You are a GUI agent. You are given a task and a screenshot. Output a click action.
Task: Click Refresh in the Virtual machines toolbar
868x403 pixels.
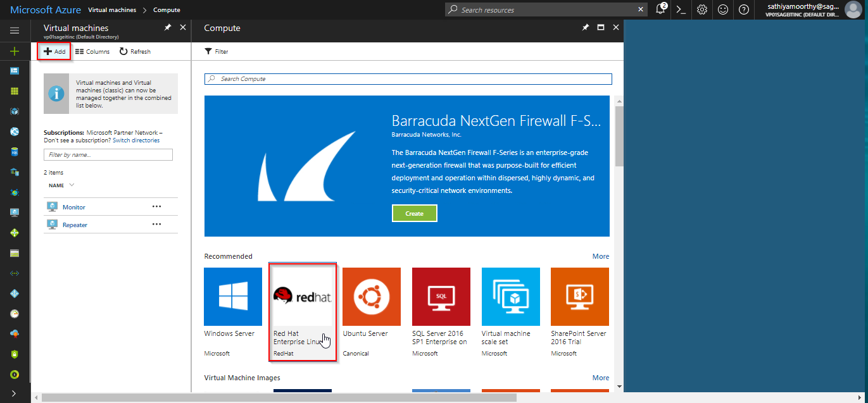(135, 51)
